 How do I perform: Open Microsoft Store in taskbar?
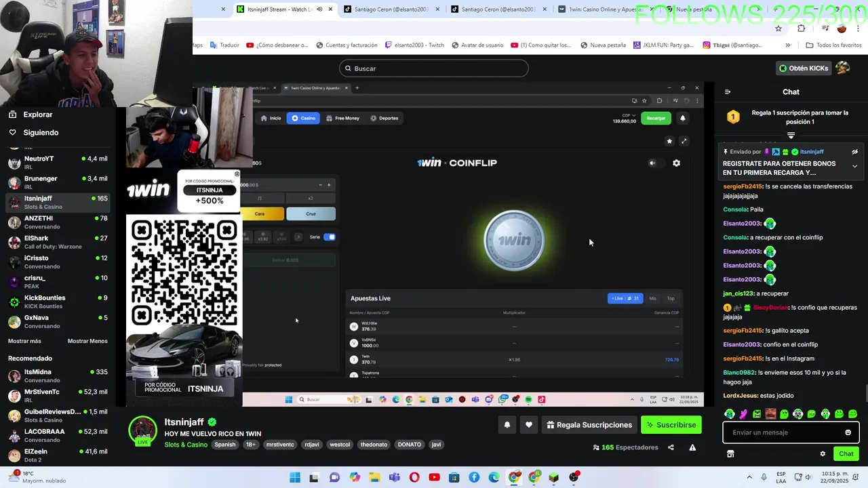coord(454,477)
